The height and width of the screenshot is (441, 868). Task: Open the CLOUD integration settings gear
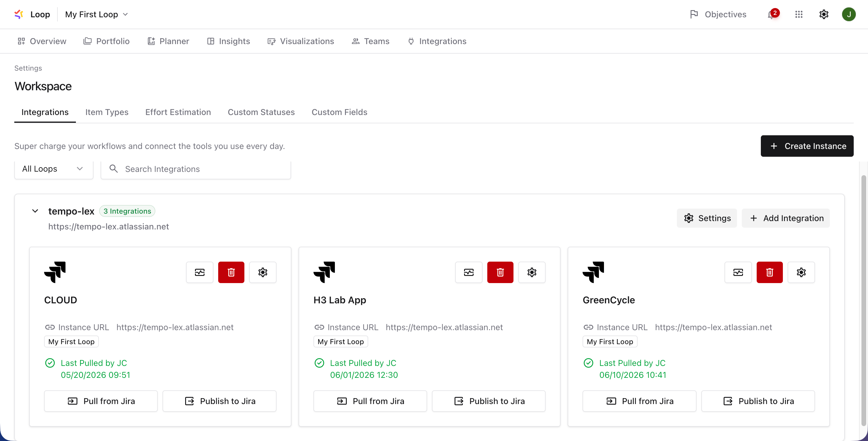pos(263,272)
